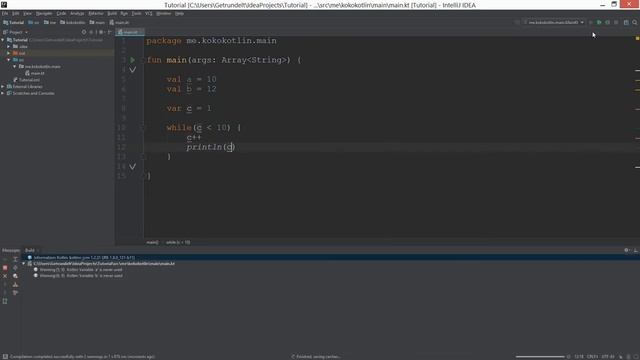Close Messages tab with X icon
The image size is (640, 360).
pos(5,276)
